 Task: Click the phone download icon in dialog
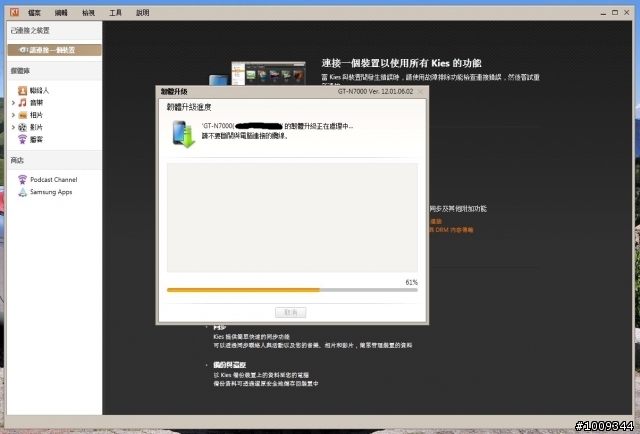click(183, 134)
